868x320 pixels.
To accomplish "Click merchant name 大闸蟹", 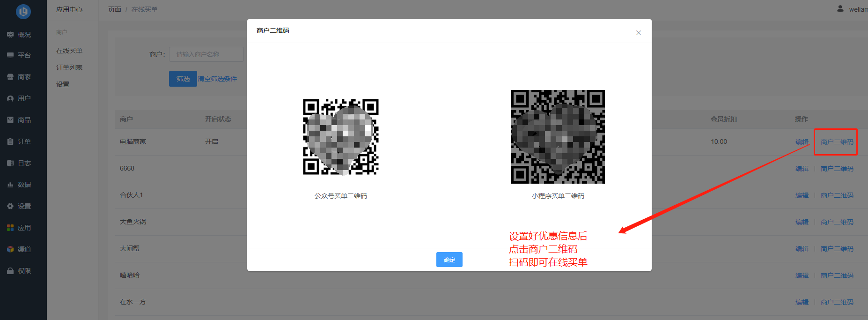I will [x=130, y=248].
